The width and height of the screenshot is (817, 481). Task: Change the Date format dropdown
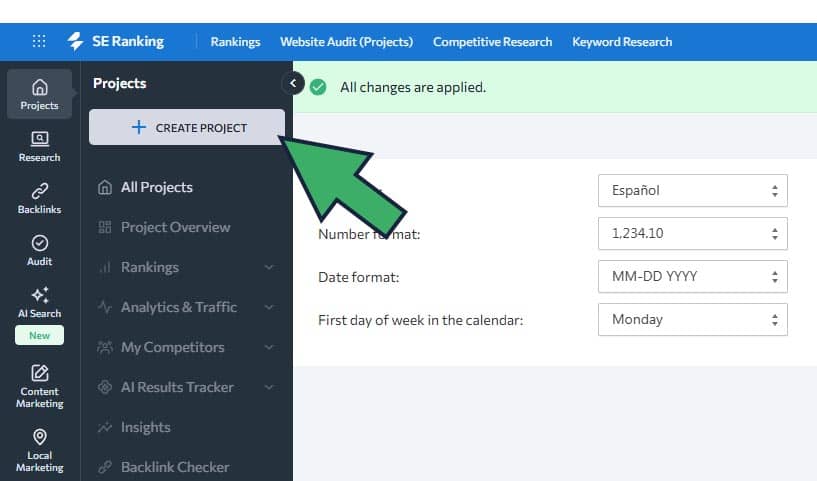tap(692, 277)
